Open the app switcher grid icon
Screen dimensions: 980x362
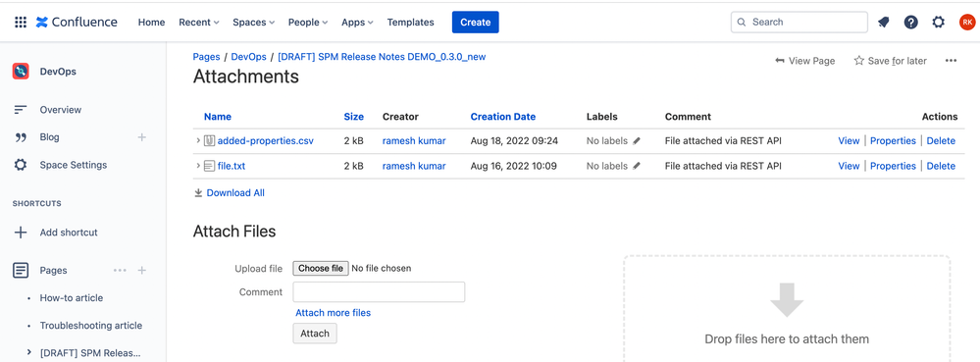pyautogui.click(x=21, y=22)
